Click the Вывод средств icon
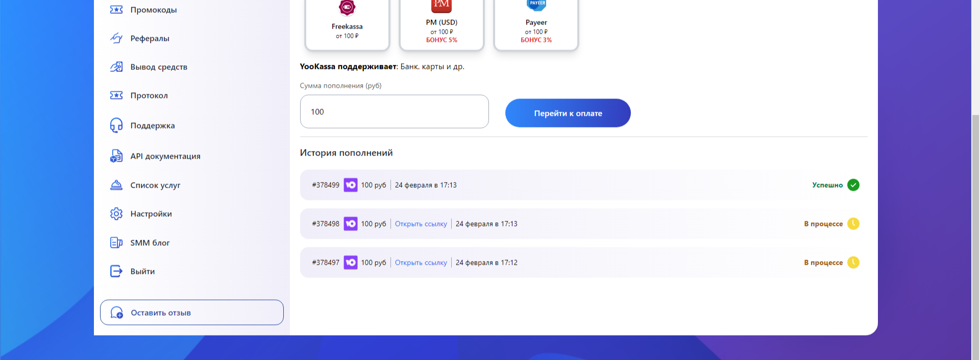Screen dimensions: 980x360 (x=116, y=67)
